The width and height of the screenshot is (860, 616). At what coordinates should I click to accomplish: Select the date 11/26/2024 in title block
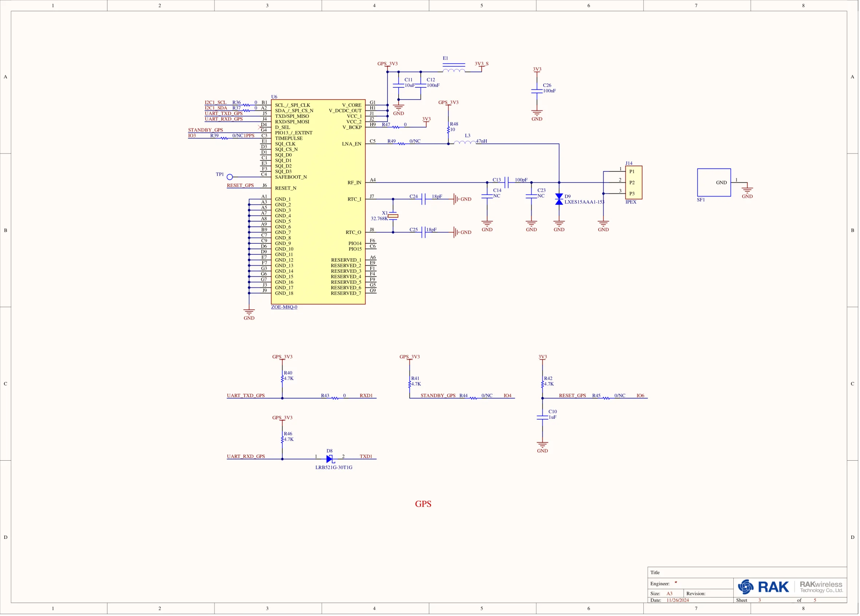pyautogui.click(x=678, y=600)
